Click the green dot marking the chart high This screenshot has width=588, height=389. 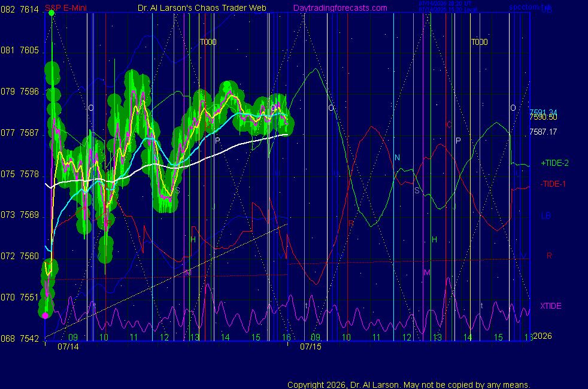pos(51,13)
